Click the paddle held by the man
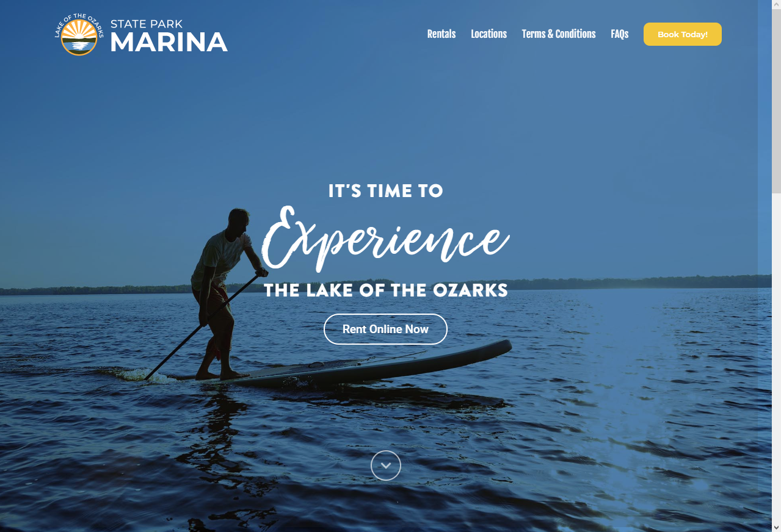Image resolution: width=781 pixels, height=532 pixels. [x=204, y=326]
